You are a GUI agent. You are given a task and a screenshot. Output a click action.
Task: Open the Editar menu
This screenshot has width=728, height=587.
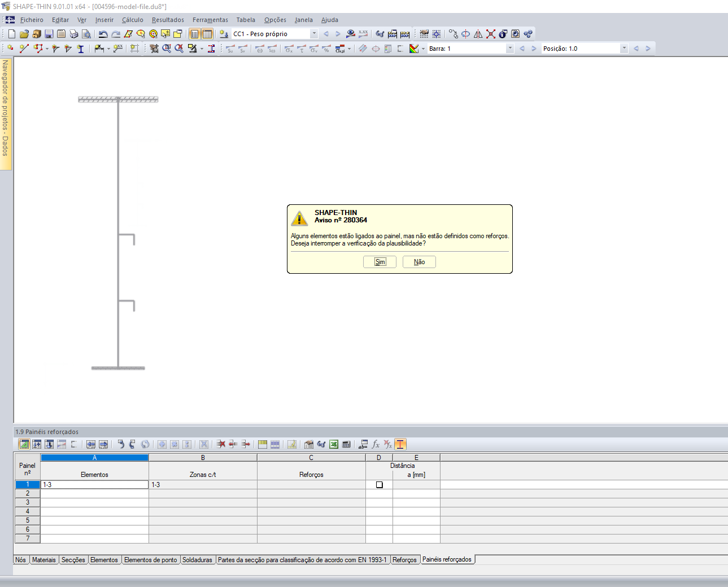click(60, 20)
